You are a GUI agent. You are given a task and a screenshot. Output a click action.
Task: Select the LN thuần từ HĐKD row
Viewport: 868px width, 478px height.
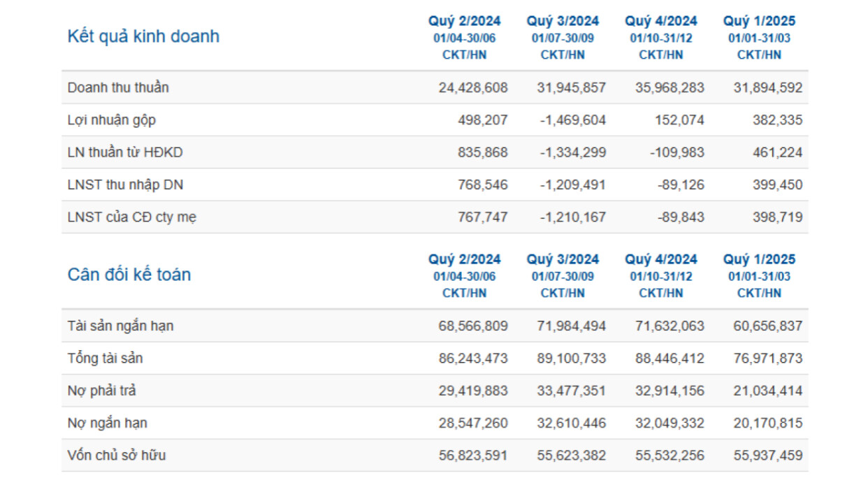coord(125,152)
